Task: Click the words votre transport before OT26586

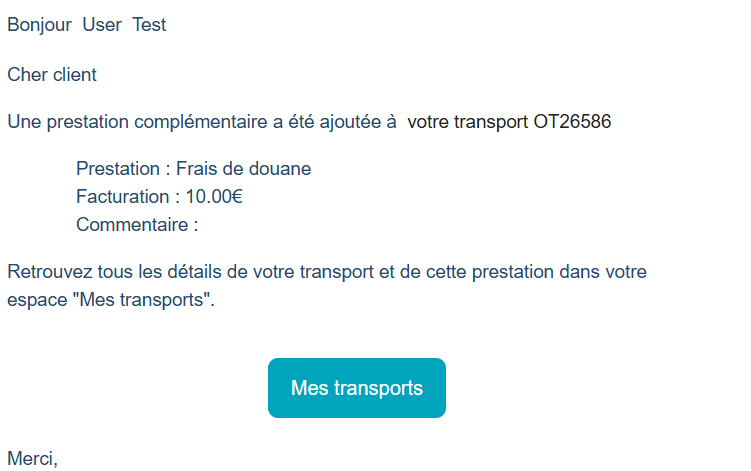Action: click(x=467, y=122)
